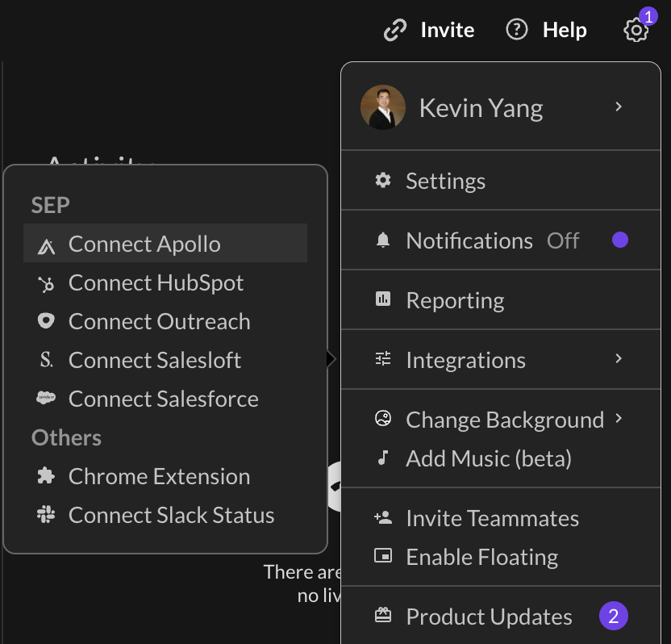Click the Invite Teammates person-plus icon
Image resolution: width=671 pixels, height=644 pixels.
point(382,517)
